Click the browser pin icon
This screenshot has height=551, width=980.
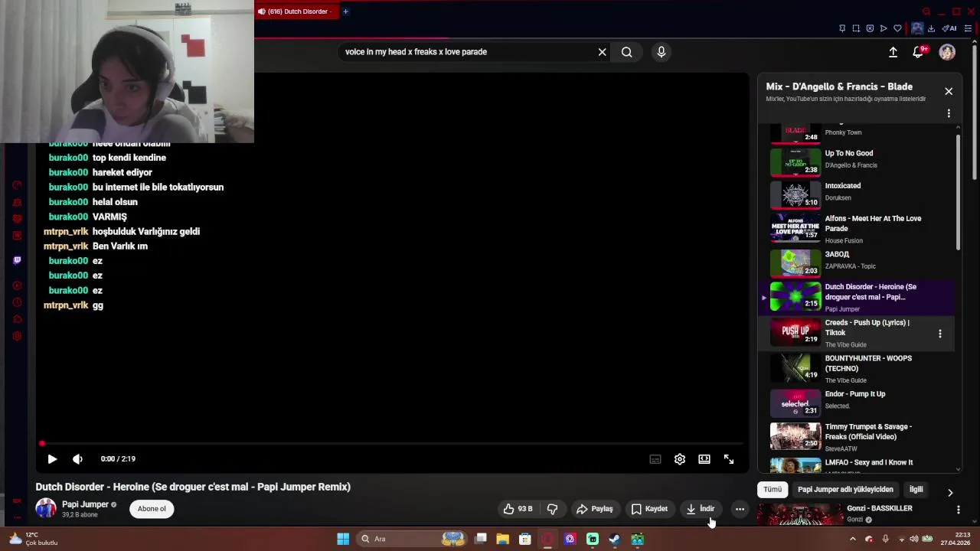tap(842, 28)
